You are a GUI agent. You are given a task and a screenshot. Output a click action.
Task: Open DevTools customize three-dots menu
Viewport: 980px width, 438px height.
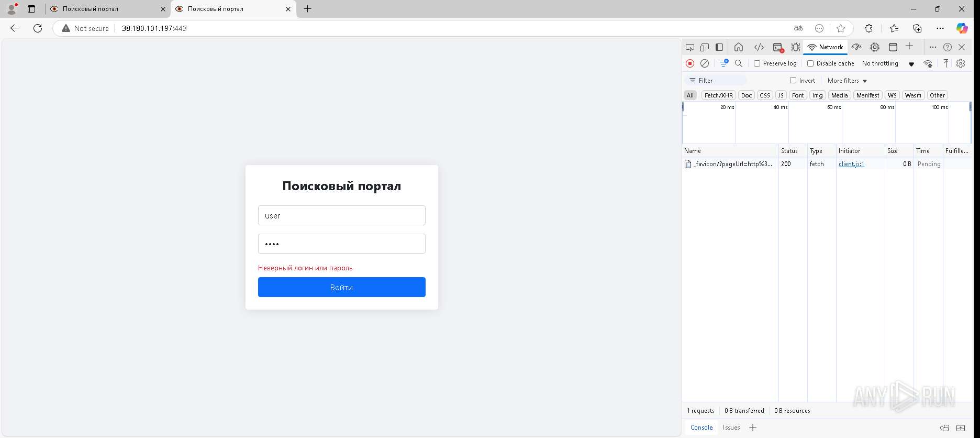[x=932, y=47]
